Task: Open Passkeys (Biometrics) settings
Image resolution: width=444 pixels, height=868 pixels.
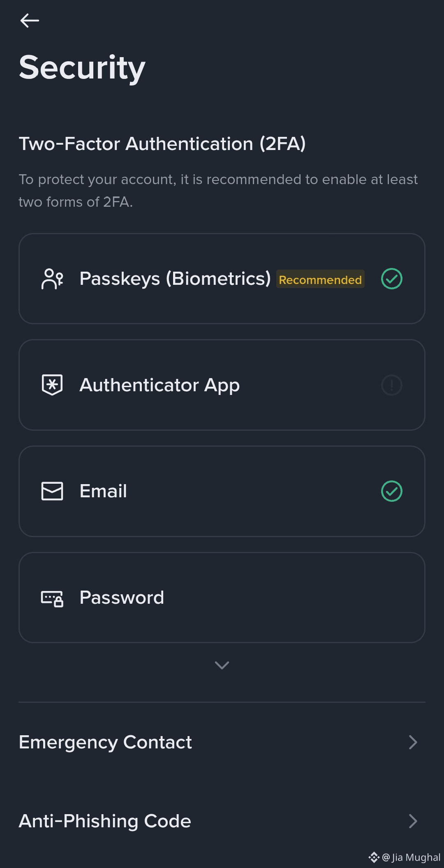Action: click(x=175, y=279)
